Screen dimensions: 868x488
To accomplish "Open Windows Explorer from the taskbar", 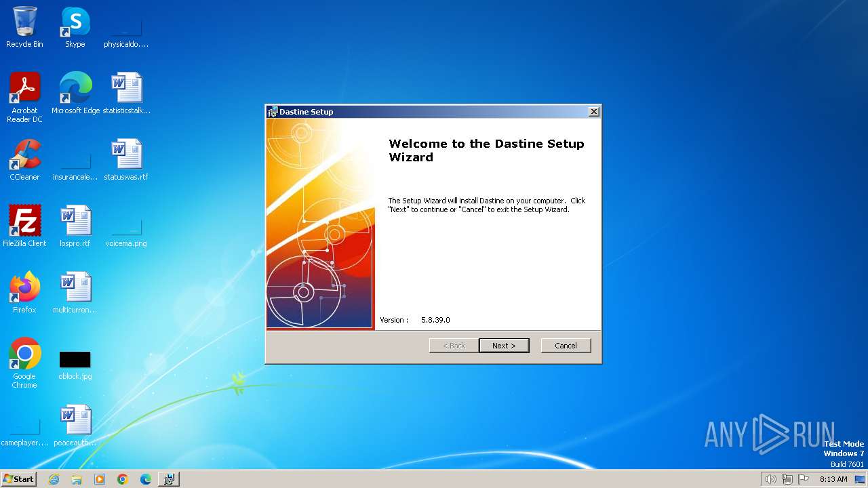I will click(77, 479).
